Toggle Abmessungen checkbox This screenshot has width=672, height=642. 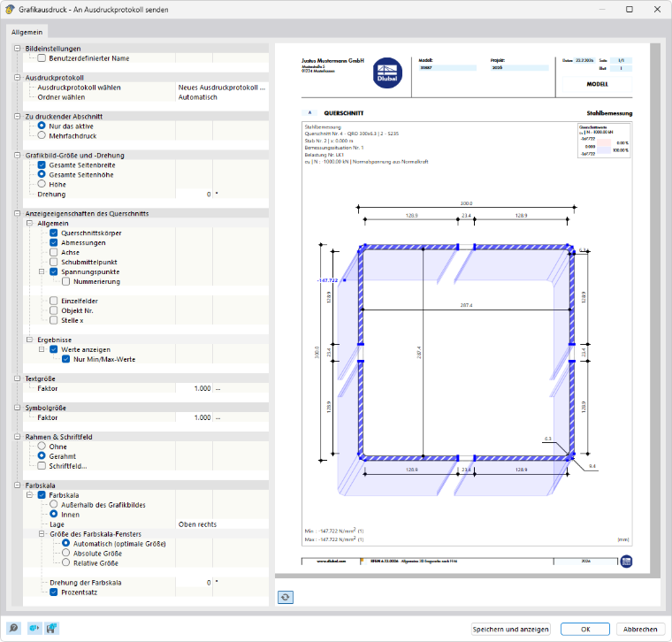pyautogui.click(x=54, y=242)
